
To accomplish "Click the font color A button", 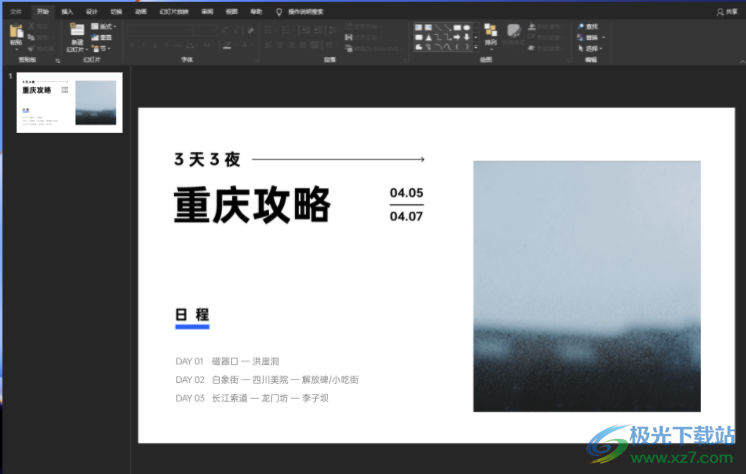I will tap(245, 45).
